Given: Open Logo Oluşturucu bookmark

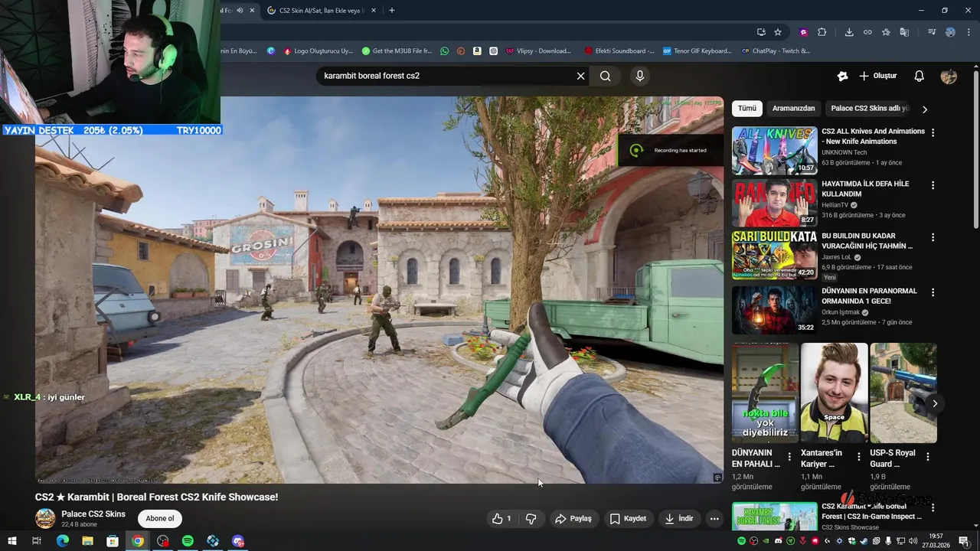Looking at the screenshot, I should pos(318,51).
